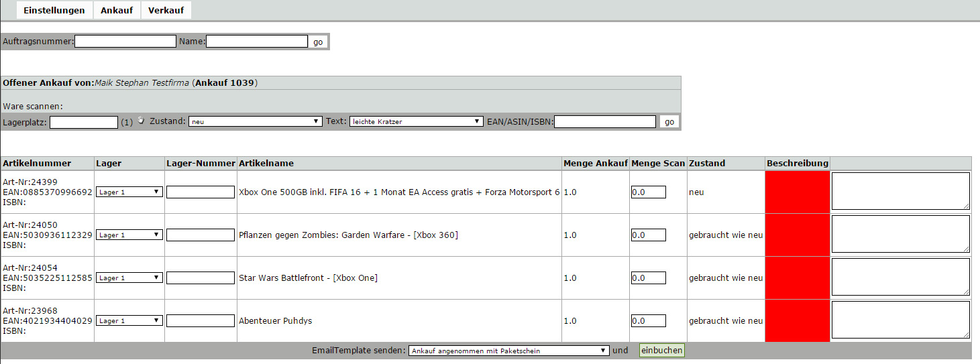Switch to the Ankauf tab
Screen dimensions: 980x364
(117, 10)
